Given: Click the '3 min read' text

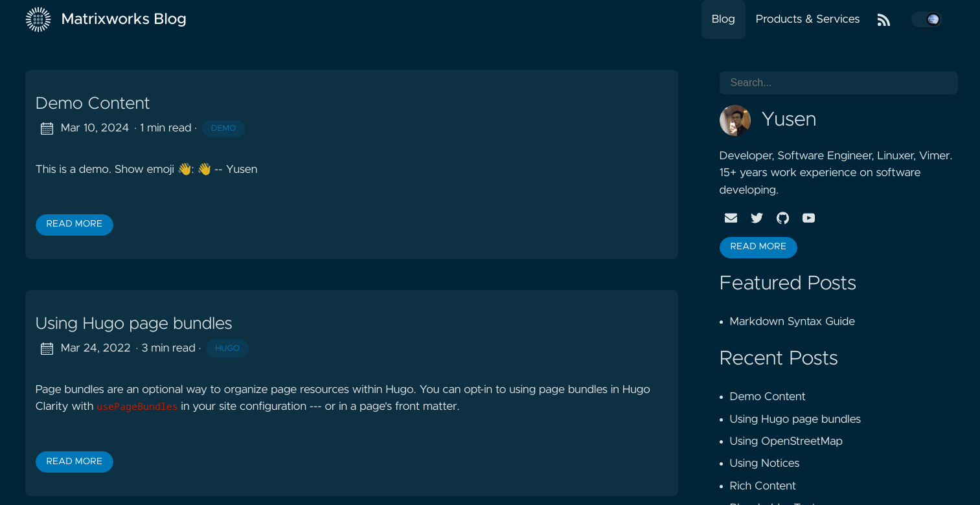Looking at the screenshot, I should pos(168,348).
